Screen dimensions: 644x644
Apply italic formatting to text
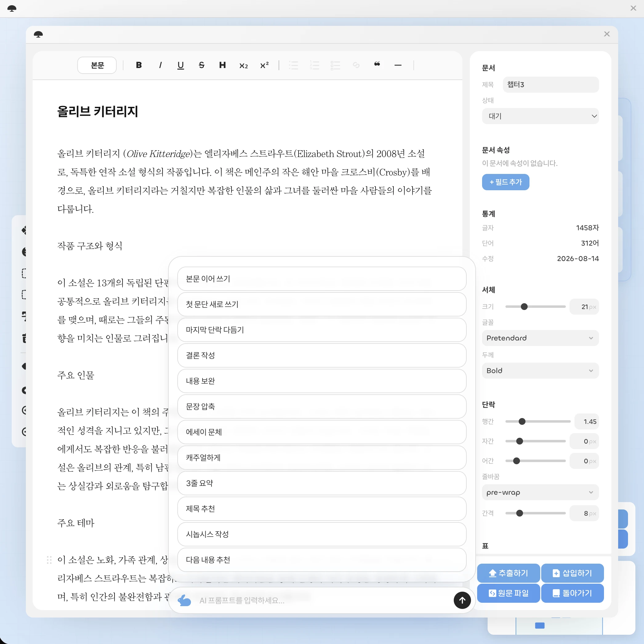pyautogui.click(x=160, y=65)
